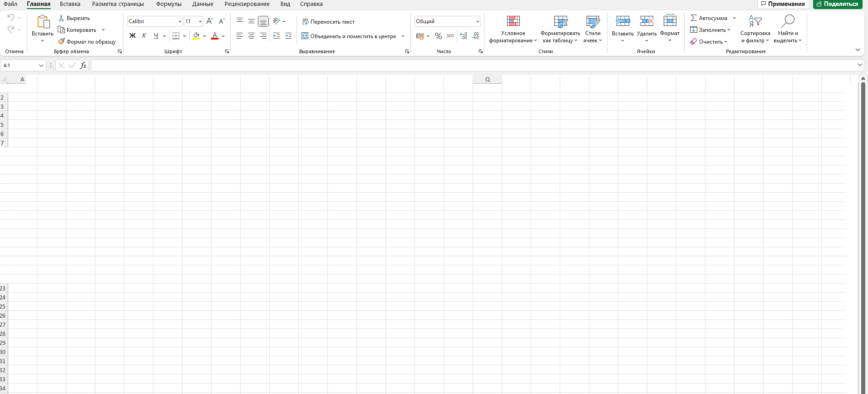Increase decimal places icon
Image resolution: width=868 pixels, height=394 pixels.
click(x=464, y=36)
